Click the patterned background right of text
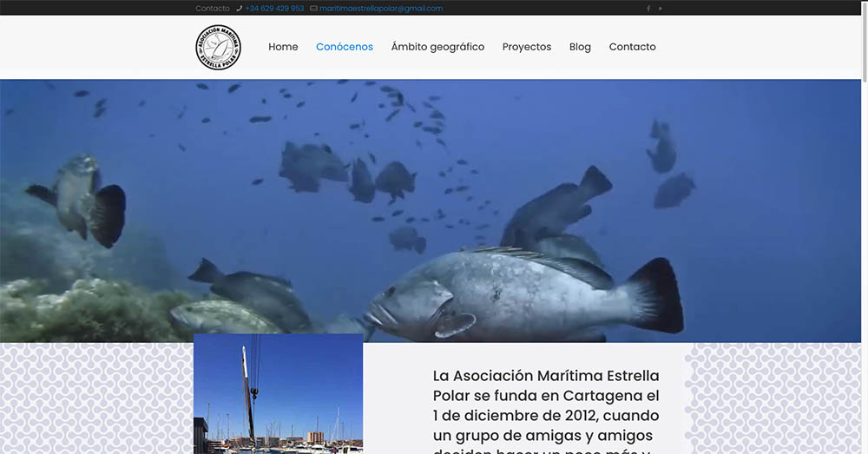868x454 pixels. click(773, 398)
